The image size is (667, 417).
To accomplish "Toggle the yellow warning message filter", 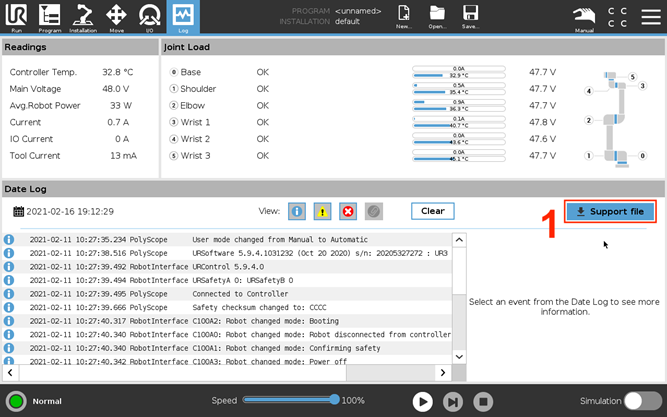I will (323, 212).
